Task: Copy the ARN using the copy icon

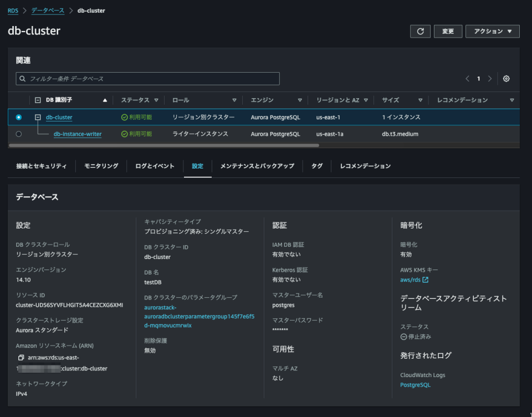Action: 21,358
